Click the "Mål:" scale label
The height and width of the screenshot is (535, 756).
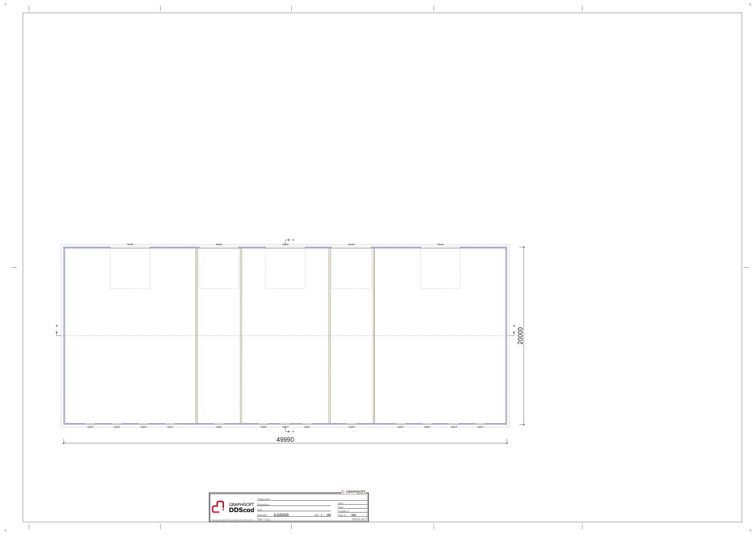click(317, 515)
